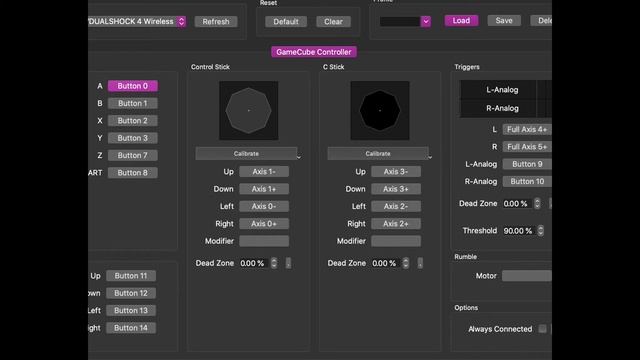Click the C Stick octagon preview
640x360 pixels.
380,110
